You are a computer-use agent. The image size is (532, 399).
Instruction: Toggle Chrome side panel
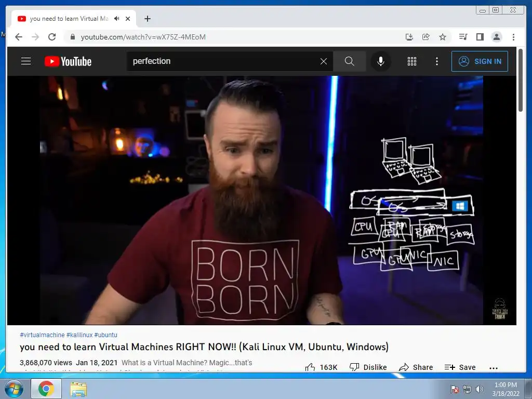pyautogui.click(x=480, y=37)
